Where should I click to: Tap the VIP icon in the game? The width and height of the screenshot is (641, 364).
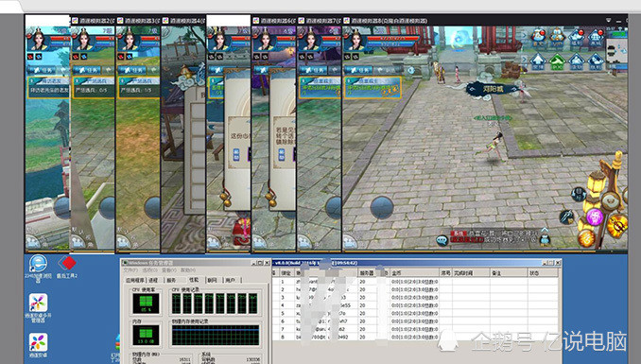[x=557, y=38]
